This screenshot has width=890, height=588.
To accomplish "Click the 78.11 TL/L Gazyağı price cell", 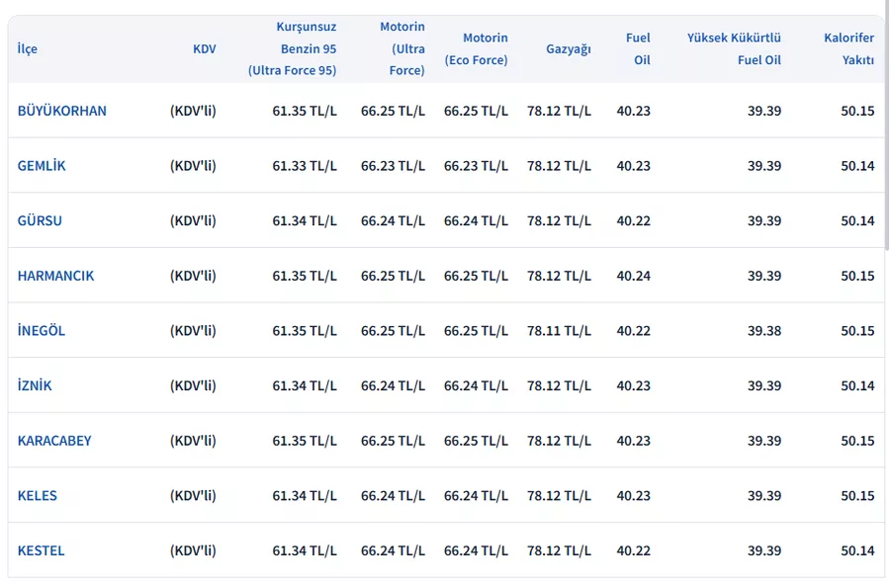I will click(559, 331).
